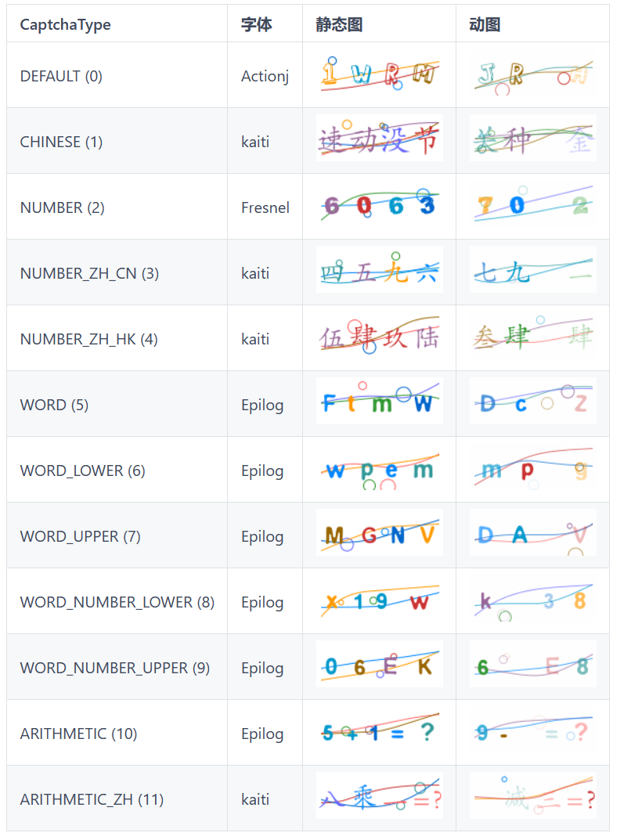The height and width of the screenshot is (840, 631).
Task: Click the NUMBER (2) static captcha image
Action: click(x=380, y=206)
